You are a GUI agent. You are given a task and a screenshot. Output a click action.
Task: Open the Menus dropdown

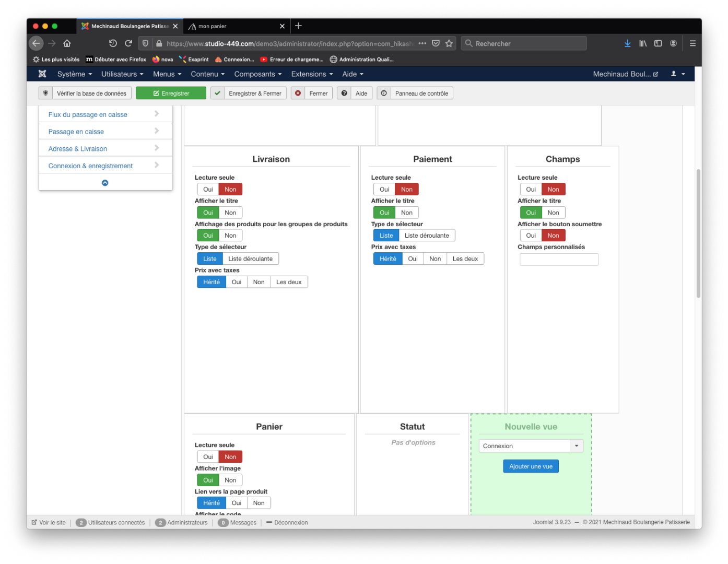coord(167,74)
